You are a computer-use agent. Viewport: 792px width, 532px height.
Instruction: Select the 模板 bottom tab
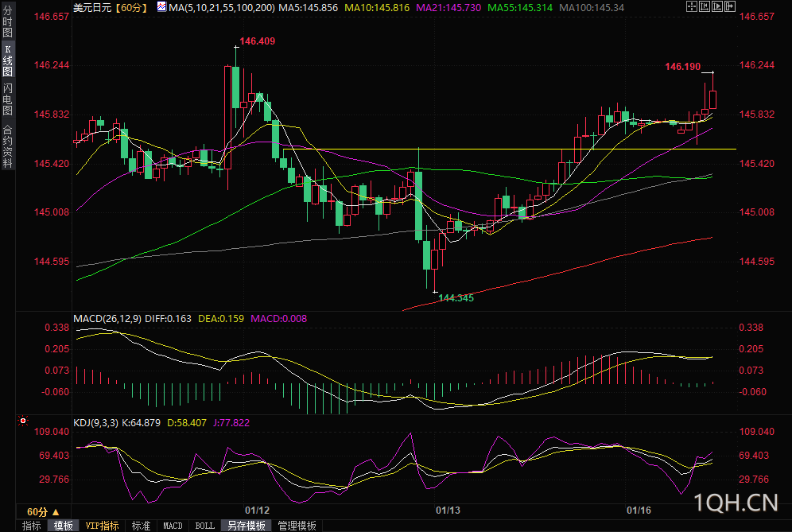pos(63,526)
